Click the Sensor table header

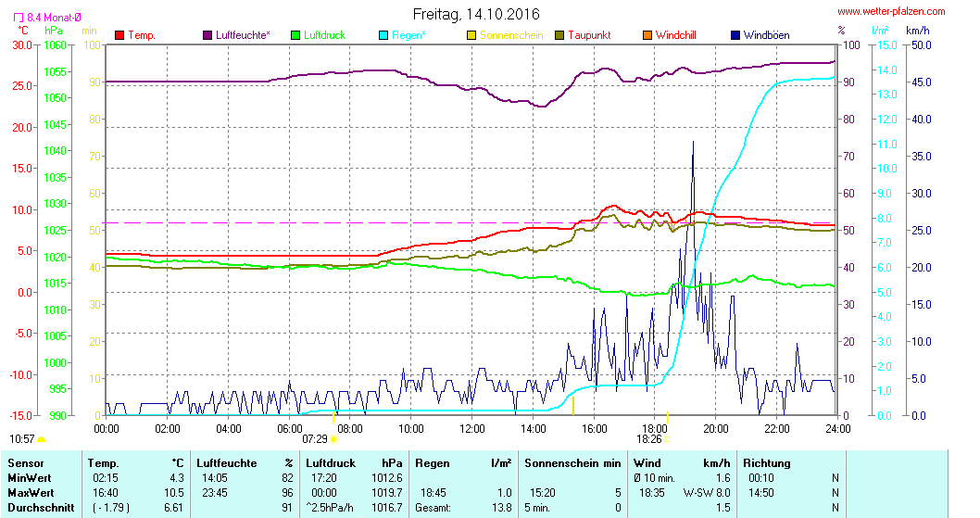click(26, 463)
